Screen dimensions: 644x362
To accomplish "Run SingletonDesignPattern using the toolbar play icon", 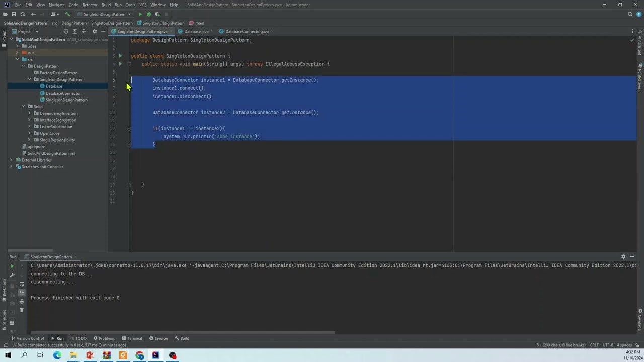I will coord(140,14).
